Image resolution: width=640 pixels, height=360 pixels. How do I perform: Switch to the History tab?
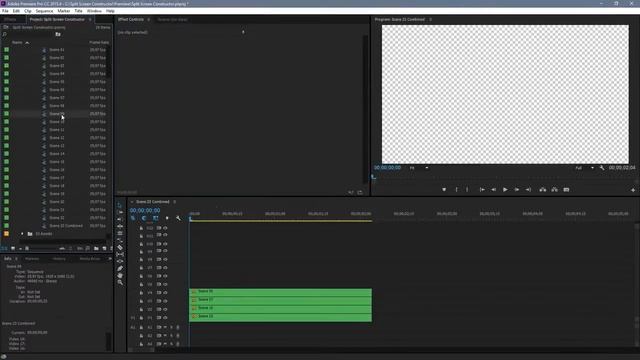coord(59,259)
